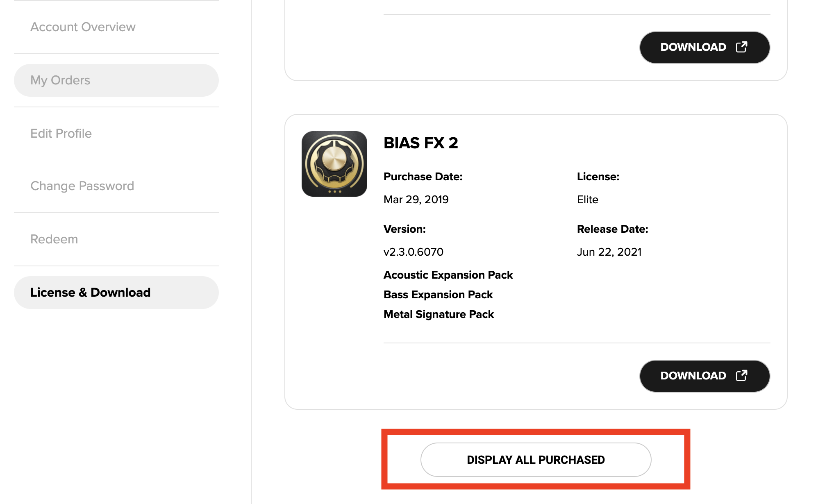This screenshot has height=504, width=818.
Task: Show all products with Display All Purchased
Action: point(536,460)
